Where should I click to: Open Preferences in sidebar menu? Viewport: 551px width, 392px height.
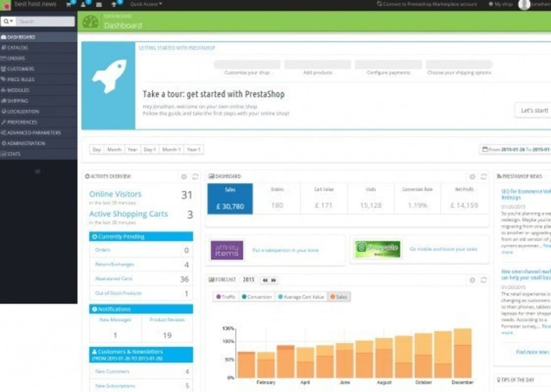(x=39, y=122)
